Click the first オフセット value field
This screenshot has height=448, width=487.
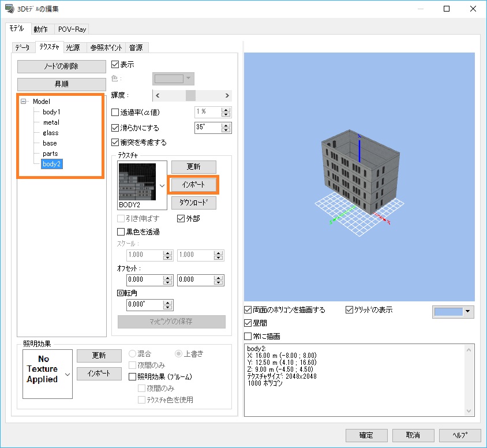(x=145, y=279)
